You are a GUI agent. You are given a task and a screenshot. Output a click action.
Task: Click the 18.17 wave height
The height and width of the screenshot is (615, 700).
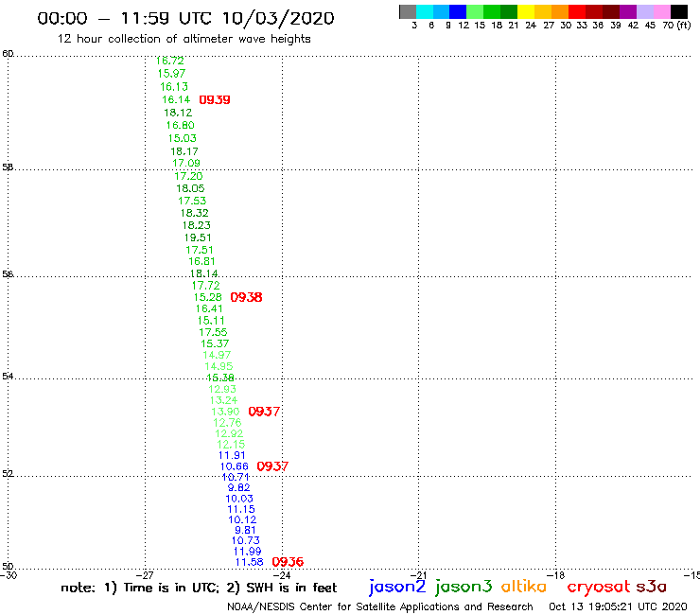(184, 151)
